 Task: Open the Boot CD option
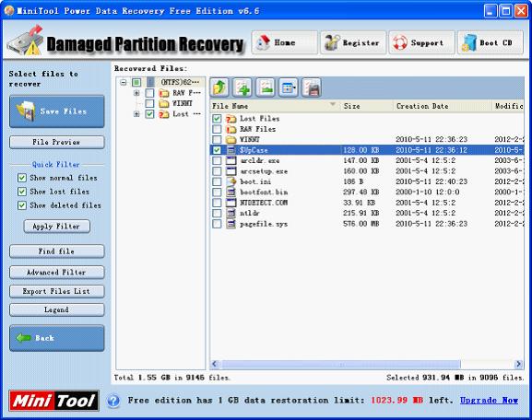pyautogui.click(x=491, y=42)
